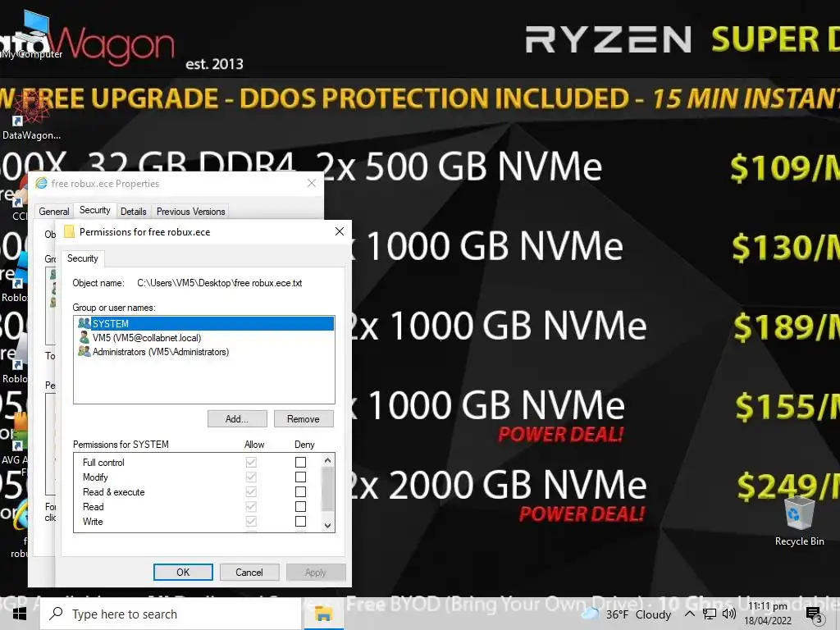Open notification center icon

coord(813,614)
